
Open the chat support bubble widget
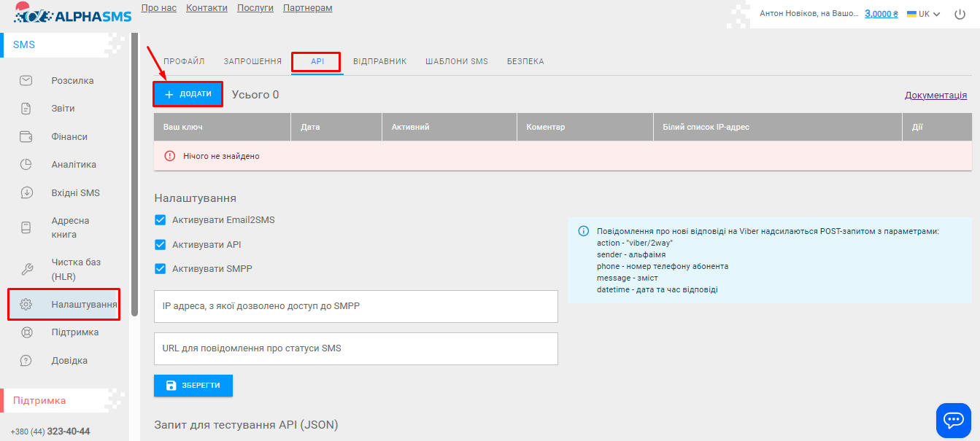[x=953, y=420]
